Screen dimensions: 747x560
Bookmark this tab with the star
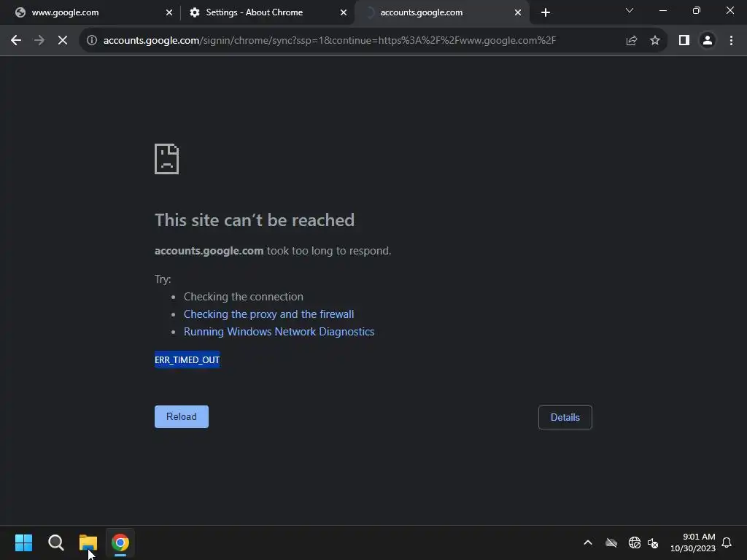[655, 41]
